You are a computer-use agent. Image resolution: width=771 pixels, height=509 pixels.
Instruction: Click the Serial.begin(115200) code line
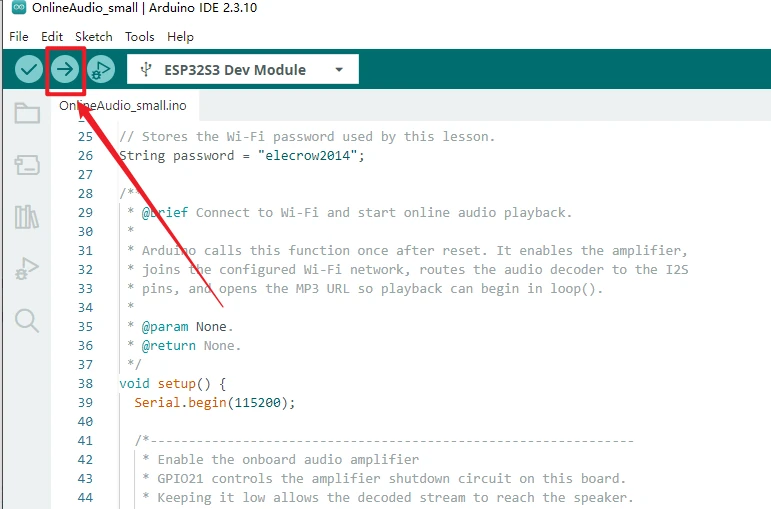pyautogui.click(x=215, y=403)
